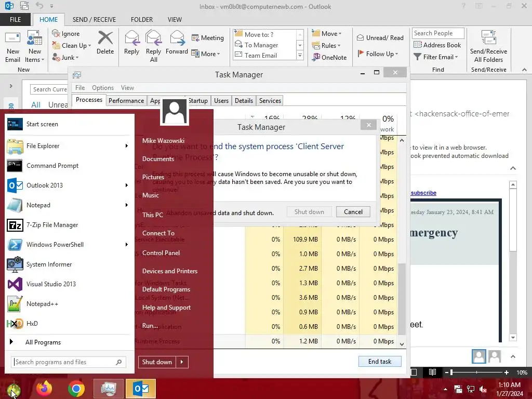
Task: Click Cancel in the Task Manager dialog
Action: [353, 212]
